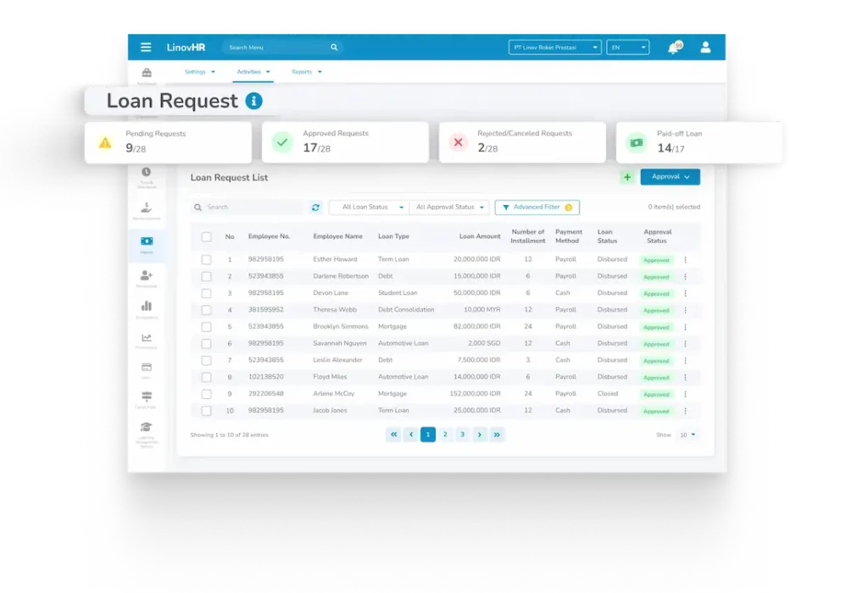Click the green plus add loan icon

[x=627, y=177]
